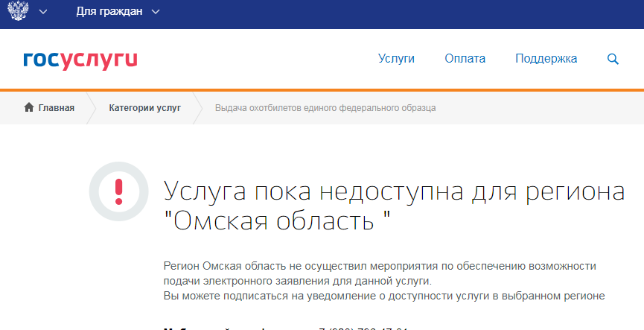Open the 'Услуги' menu
The width and height of the screenshot is (644, 330).
pyautogui.click(x=396, y=59)
